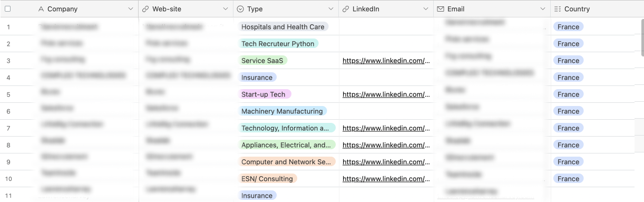
Task: Click the Company column text-type icon
Action: pyautogui.click(x=42, y=9)
